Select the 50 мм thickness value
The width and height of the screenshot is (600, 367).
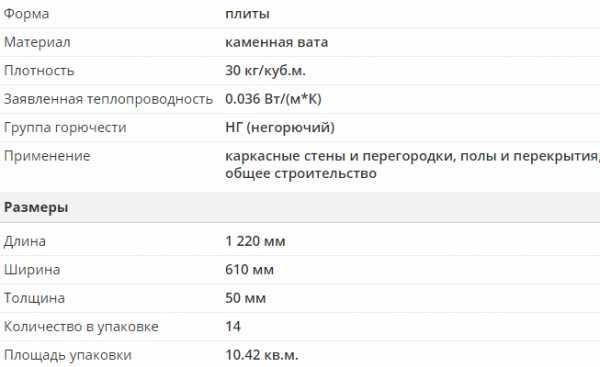pyautogui.click(x=245, y=298)
